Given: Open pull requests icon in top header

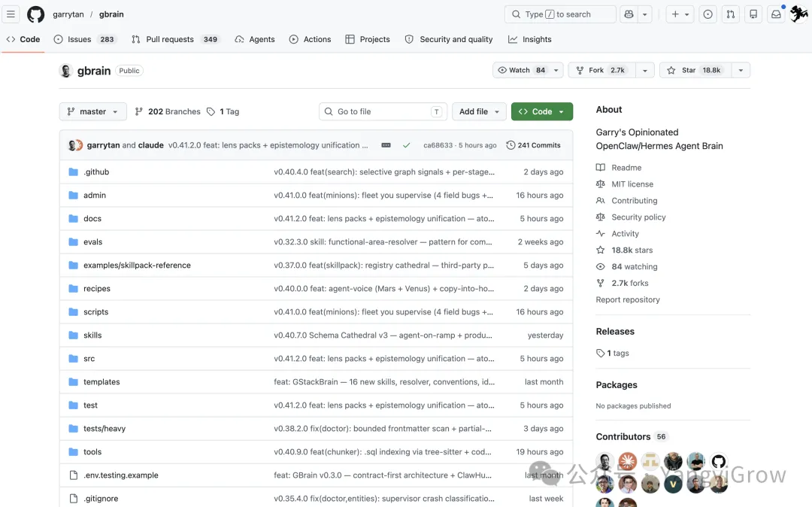Looking at the screenshot, I should [730, 14].
